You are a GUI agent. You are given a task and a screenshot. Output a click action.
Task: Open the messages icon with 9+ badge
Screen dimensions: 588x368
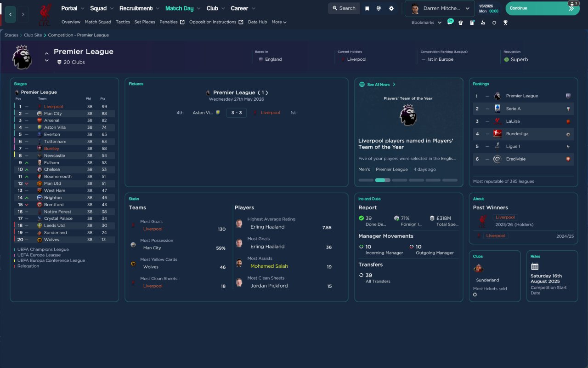tap(450, 22)
